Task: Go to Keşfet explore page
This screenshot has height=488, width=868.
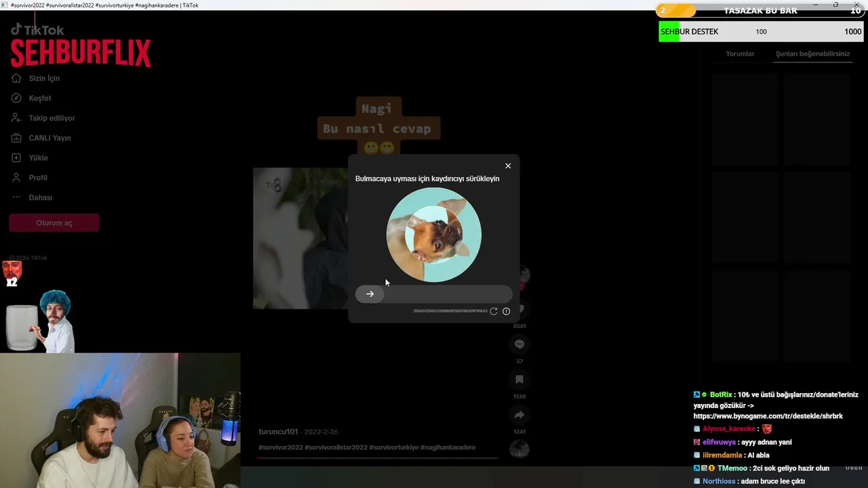Action: point(40,98)
